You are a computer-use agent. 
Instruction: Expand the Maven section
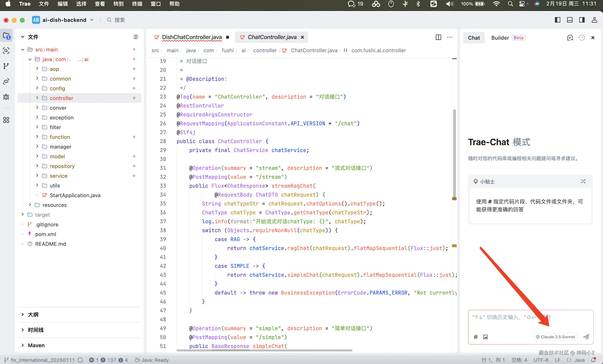[x=36, y=345]
